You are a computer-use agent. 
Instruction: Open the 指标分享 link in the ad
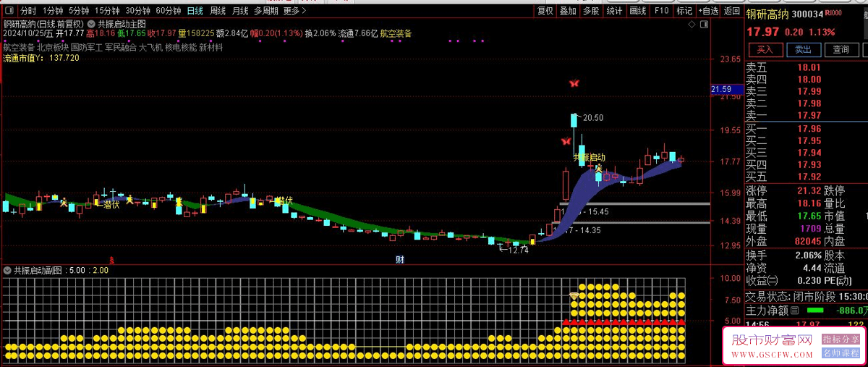pos(841,339)
